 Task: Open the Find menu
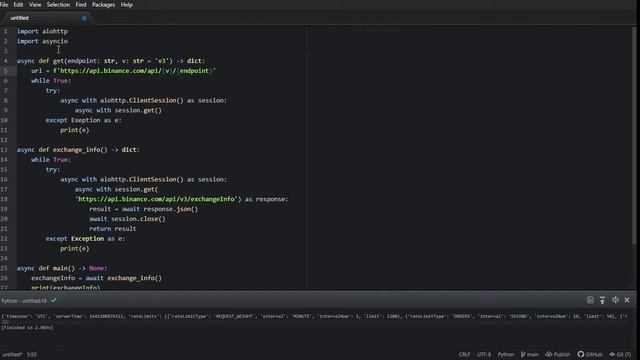coord(81,5)
